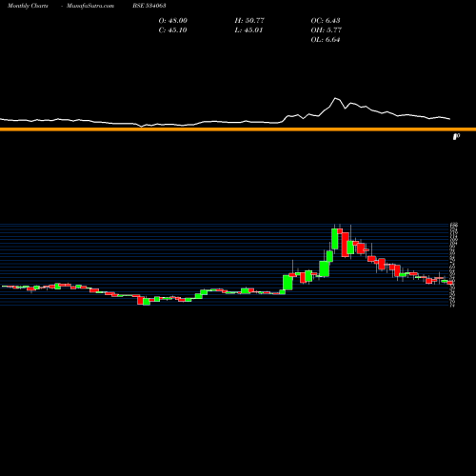Click the 'OL: 6.64' value
The image size is (476, 476).
pos(326,40)
